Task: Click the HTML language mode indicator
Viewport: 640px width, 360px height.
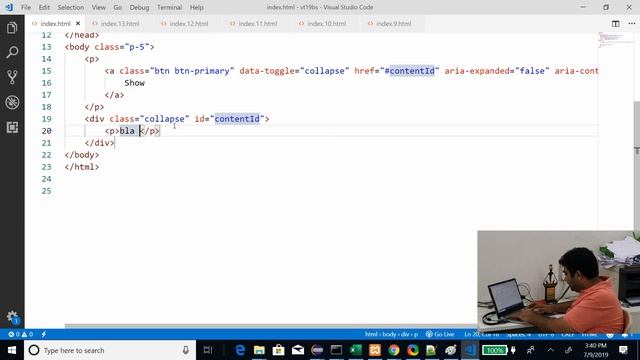Action: pos(589,334)
